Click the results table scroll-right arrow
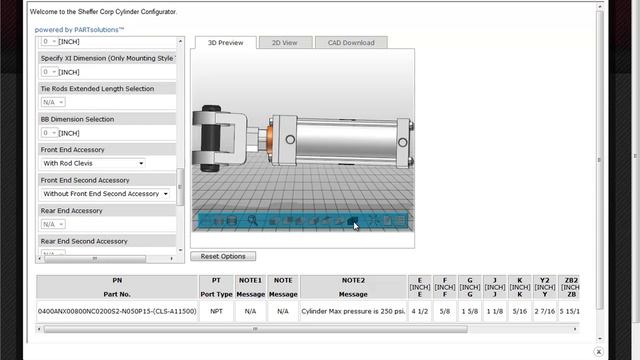This screenshot has height=360, width=640. [575, 329]
